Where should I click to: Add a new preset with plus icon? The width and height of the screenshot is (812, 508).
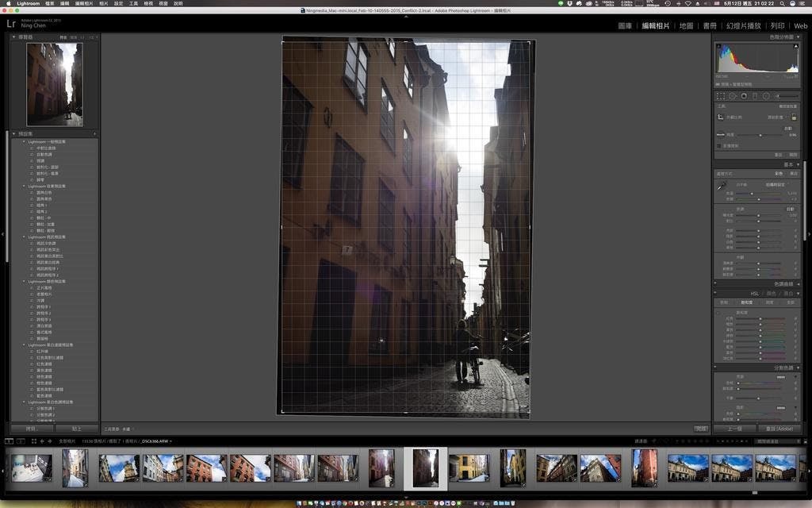point(95,133)
